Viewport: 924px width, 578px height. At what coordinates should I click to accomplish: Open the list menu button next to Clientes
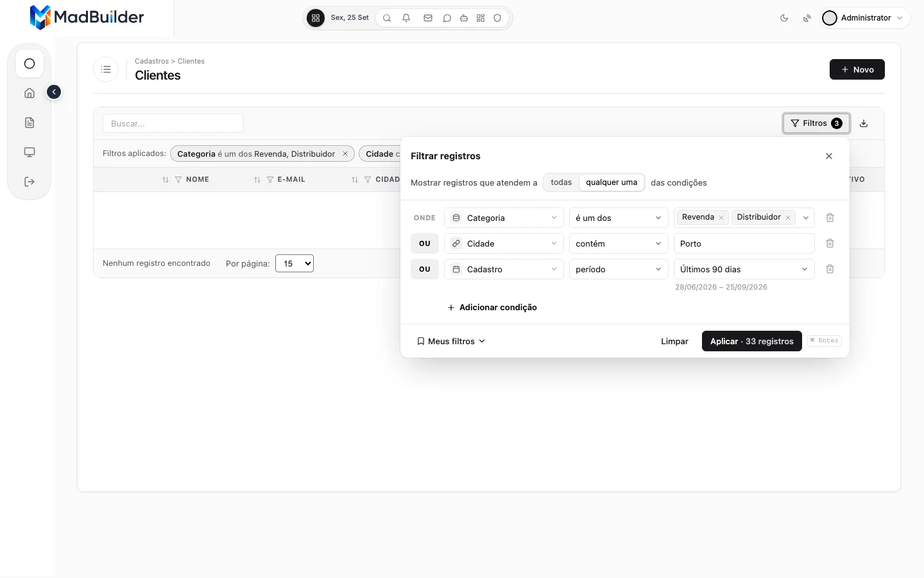106,69
